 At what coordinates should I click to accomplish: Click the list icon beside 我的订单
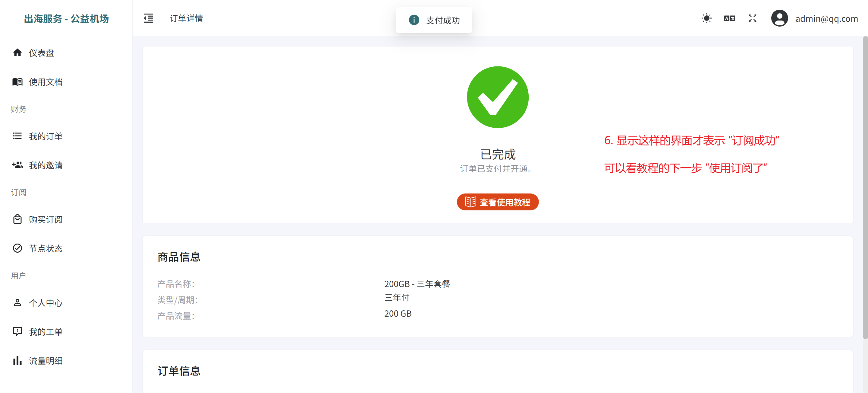(17, 136)
